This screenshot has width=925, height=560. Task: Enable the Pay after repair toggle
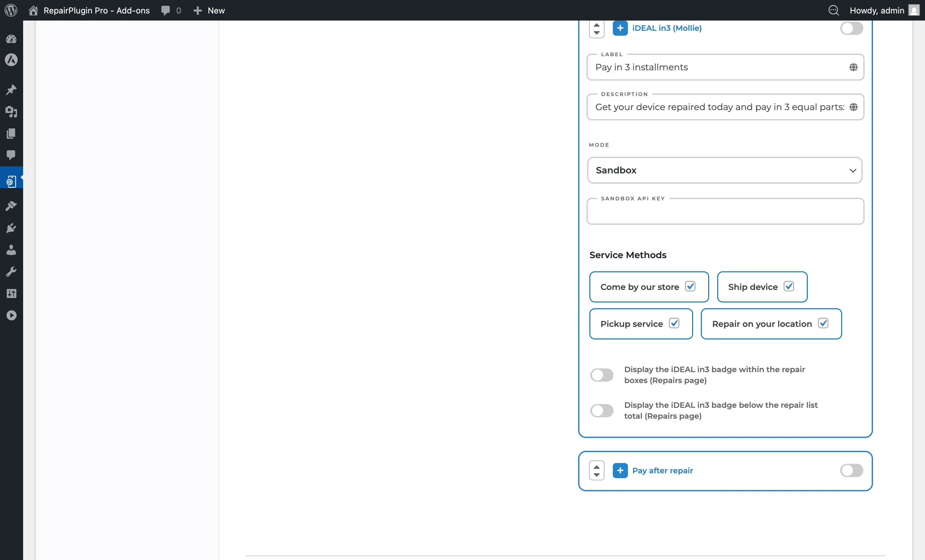coord(851,471)
